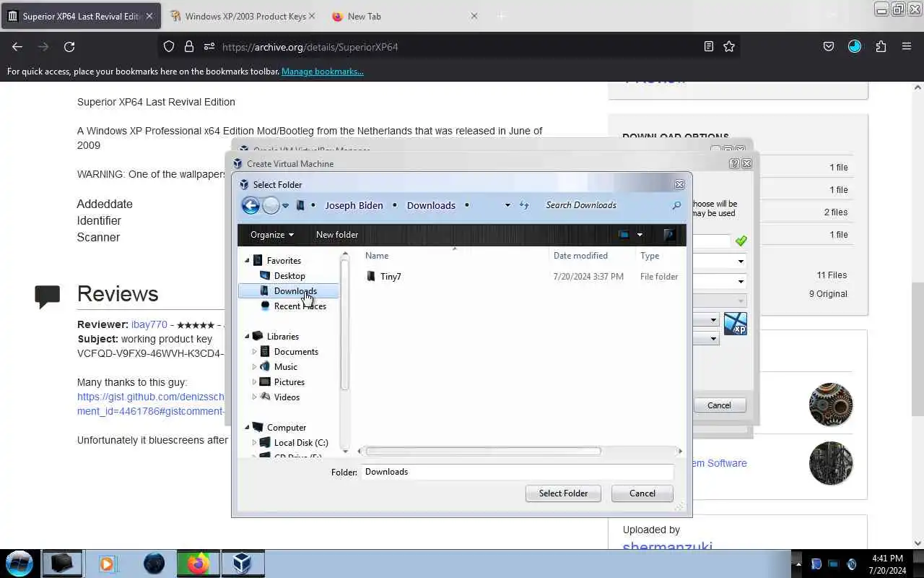Open the Organize menu
Screen dimensions: 924x578
pyautogui.click(x=271, y=234)
